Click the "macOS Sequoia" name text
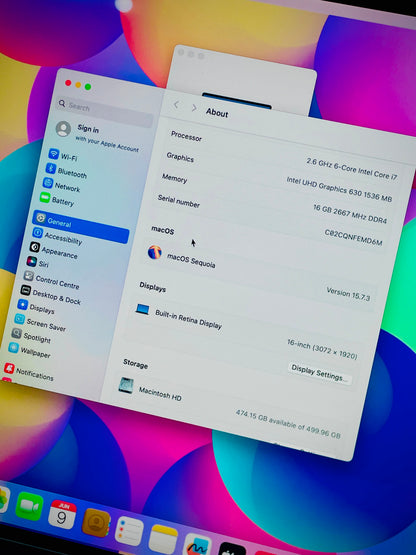Screen dimensions: 416x555 point(191,261)
